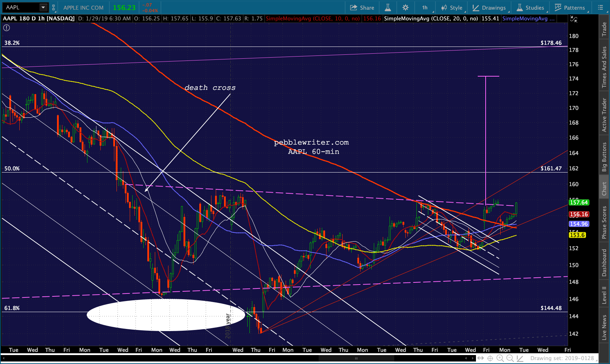Click the blue SimpleMovingAvg truncated label
The image size is (610, 364).
click(528, 19)
